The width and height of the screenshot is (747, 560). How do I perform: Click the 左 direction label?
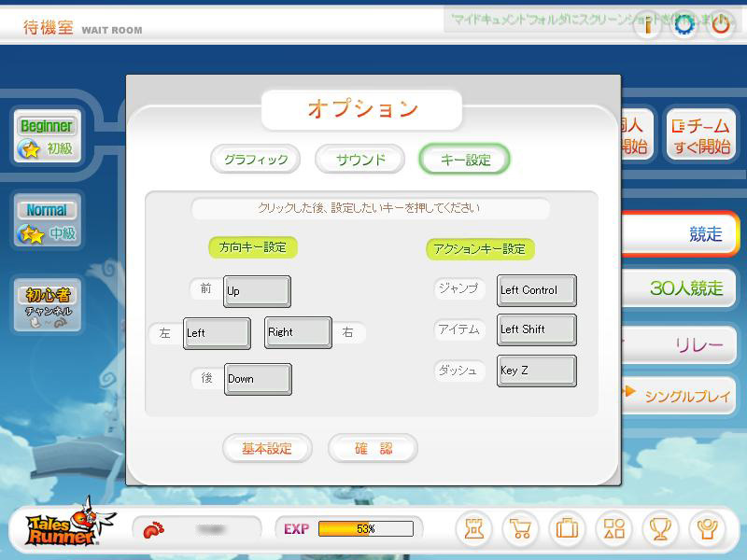pyautogui.click(x=165, y=333)
